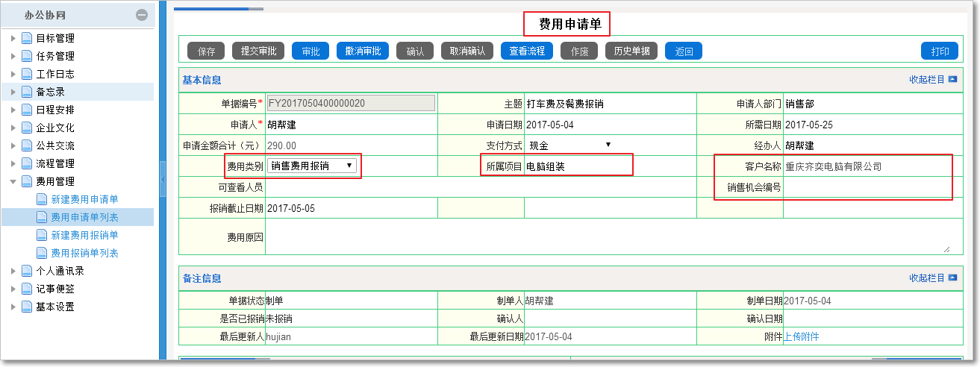Click the page icon beside 新建费用报销单

(x=42, y=235)
